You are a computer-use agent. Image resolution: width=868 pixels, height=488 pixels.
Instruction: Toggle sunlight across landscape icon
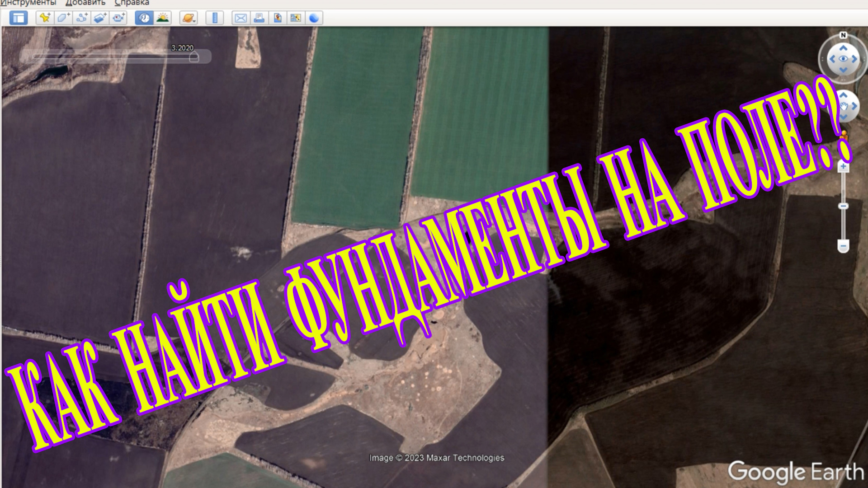pyautogui.click(x=162, y=18)
